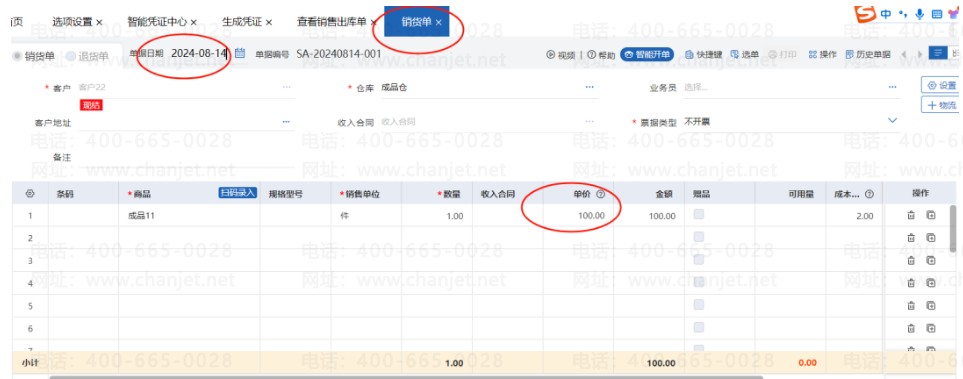Screen dimensions: 963x379
Task: Delete row 2 using its trash icon
Action: coord(911,238)
